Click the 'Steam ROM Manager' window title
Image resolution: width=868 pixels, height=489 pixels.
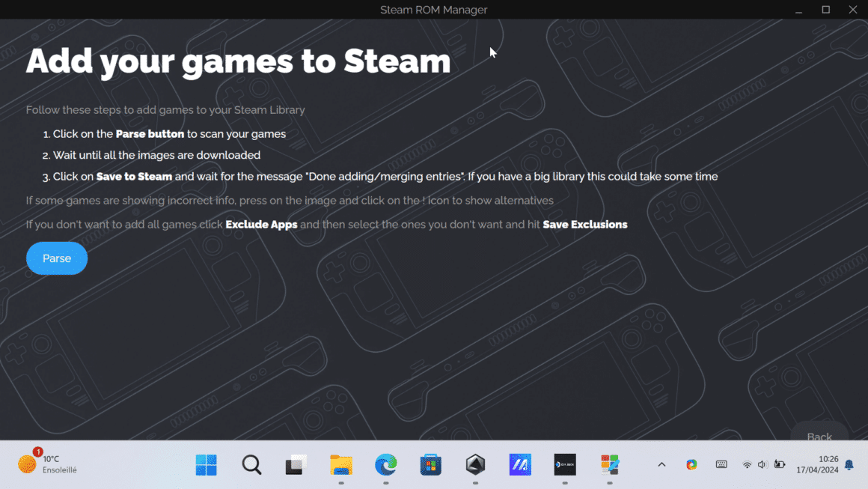pyautogui.click(x=433, y=10)
